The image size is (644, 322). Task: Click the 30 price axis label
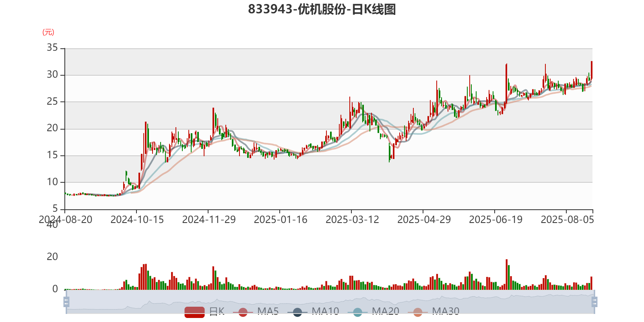[x=52, y=74]
